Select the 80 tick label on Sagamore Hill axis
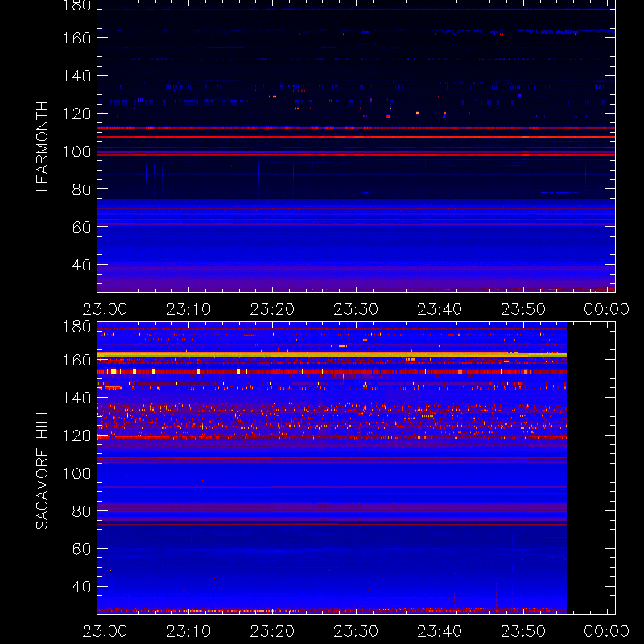This screenshot has height=644, width=644. 81,511
